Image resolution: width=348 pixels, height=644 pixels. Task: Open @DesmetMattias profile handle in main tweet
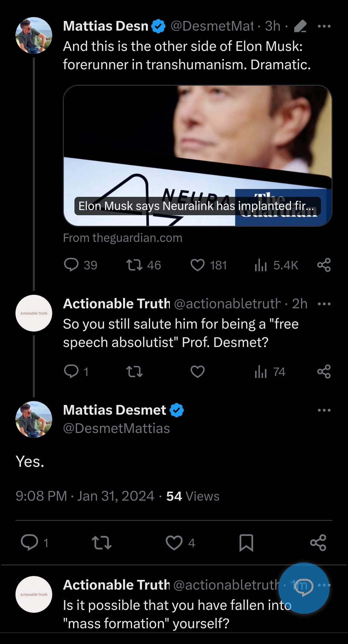(x=116, y=428)
